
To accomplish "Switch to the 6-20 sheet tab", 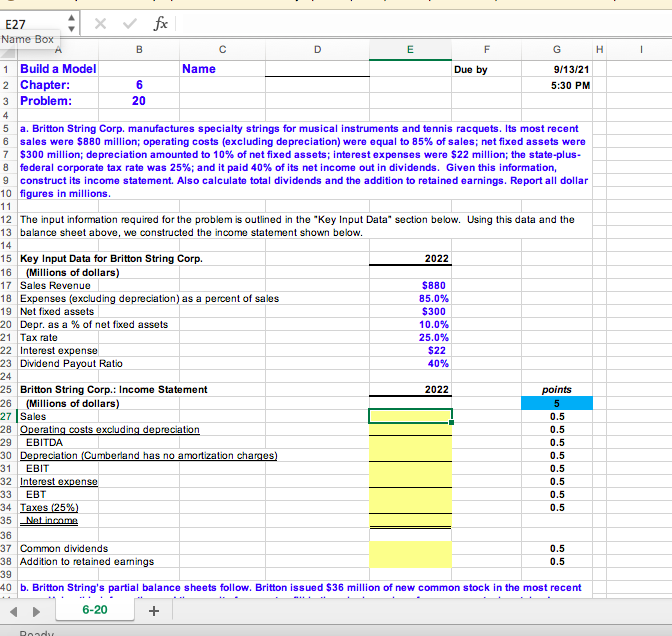I will click(x=95, y=610).
